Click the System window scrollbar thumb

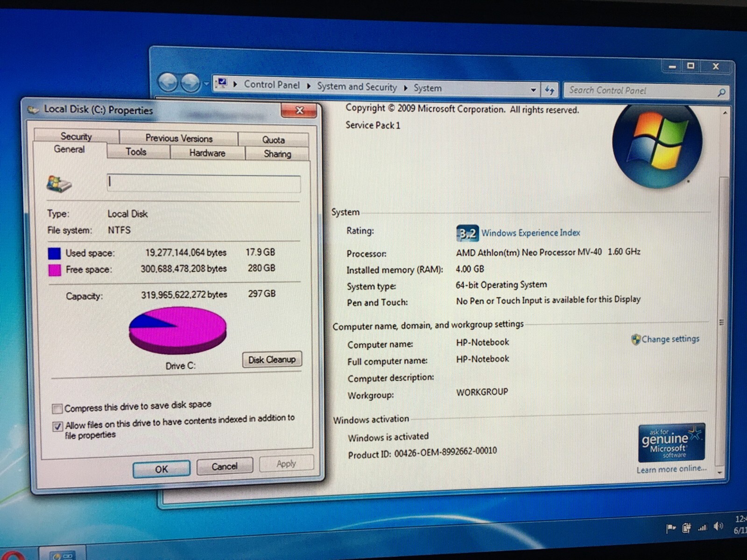tap(722, 322)
